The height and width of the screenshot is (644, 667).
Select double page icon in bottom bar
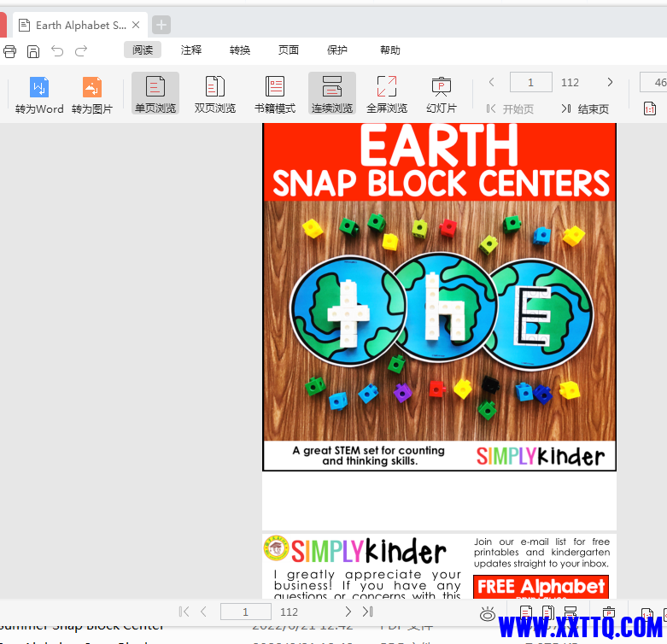pyautogui.click(x=548, y=612)
